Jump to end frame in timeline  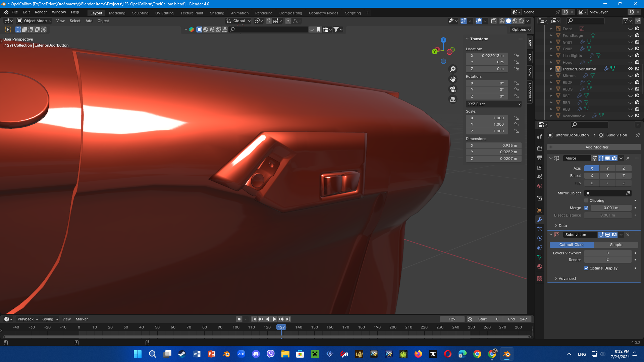(x=288, y=319)
